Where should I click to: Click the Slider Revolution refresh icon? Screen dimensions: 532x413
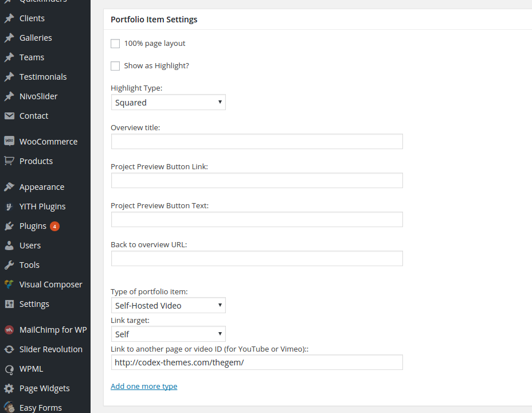tap(9, 349)
